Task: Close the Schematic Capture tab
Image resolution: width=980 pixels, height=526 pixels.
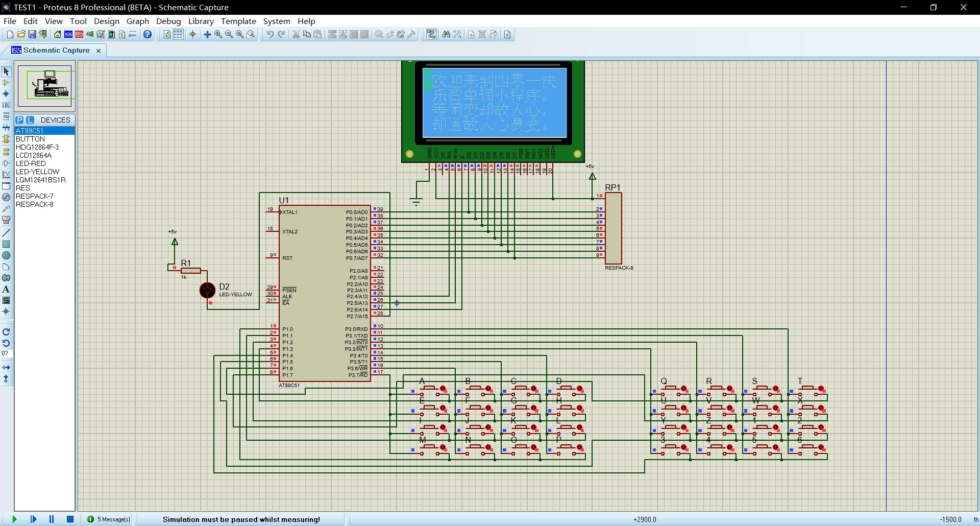Action: pos(99,51)
